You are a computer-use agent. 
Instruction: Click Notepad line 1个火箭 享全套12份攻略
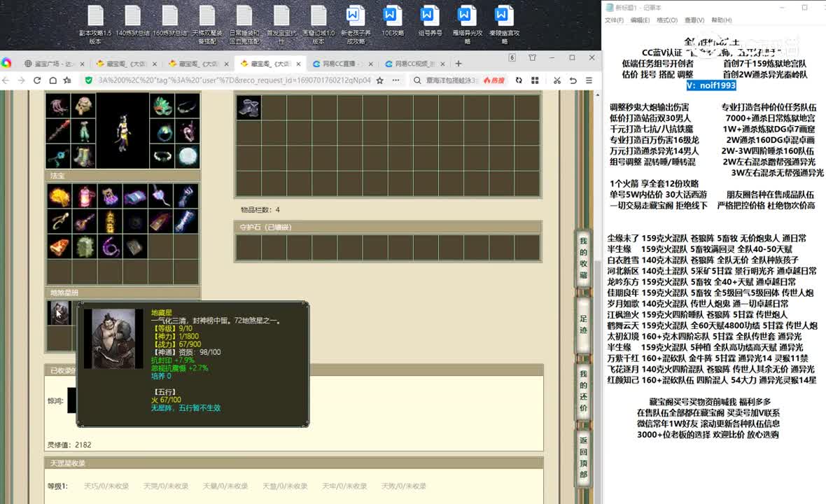(x=654, y=183)
